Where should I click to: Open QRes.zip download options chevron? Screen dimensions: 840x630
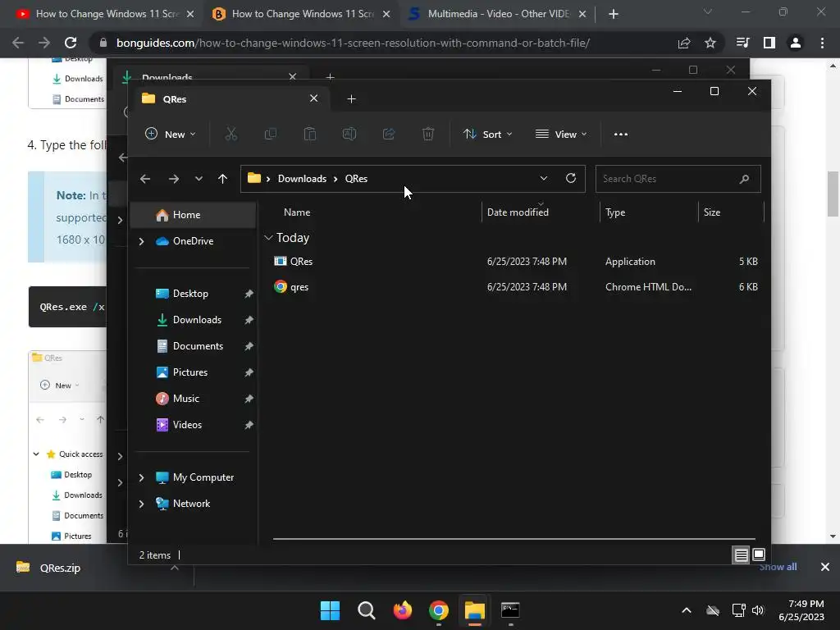(175, 568)
